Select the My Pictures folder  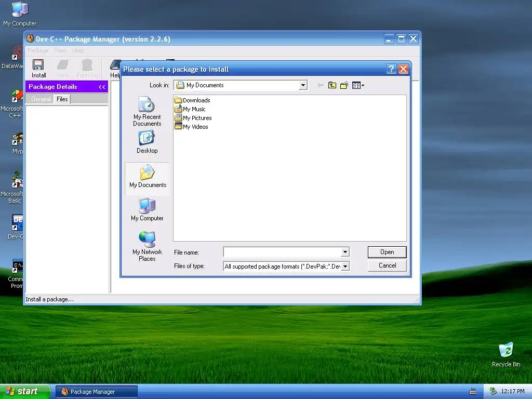pos(193,118)
